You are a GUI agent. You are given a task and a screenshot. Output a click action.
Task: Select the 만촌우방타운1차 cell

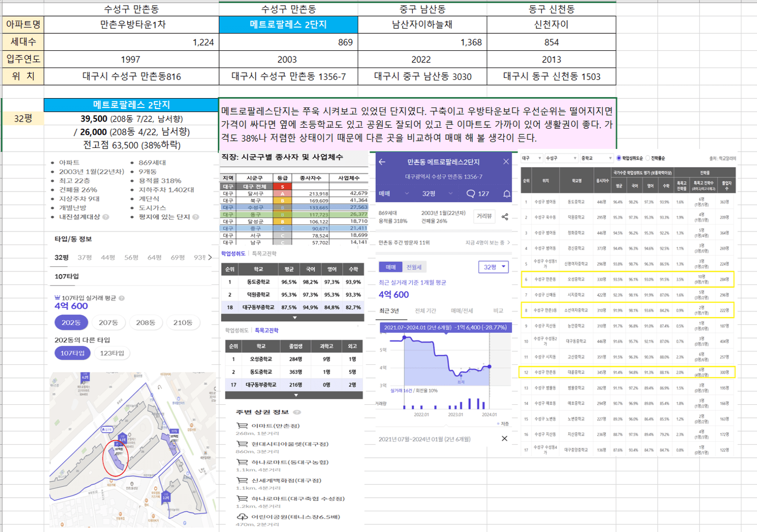[132, 24]
